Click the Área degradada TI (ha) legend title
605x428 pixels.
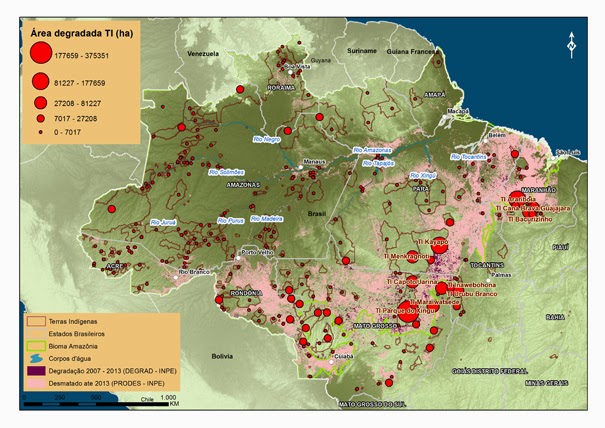[82, 34]
